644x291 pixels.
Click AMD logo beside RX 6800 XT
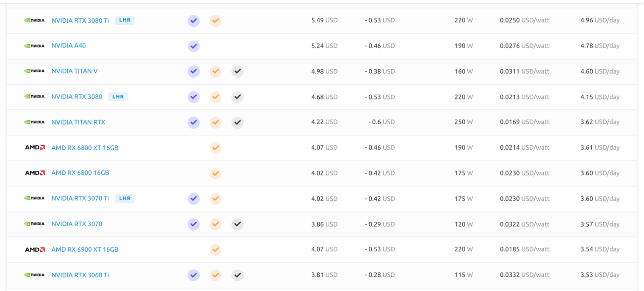point(35,148)
